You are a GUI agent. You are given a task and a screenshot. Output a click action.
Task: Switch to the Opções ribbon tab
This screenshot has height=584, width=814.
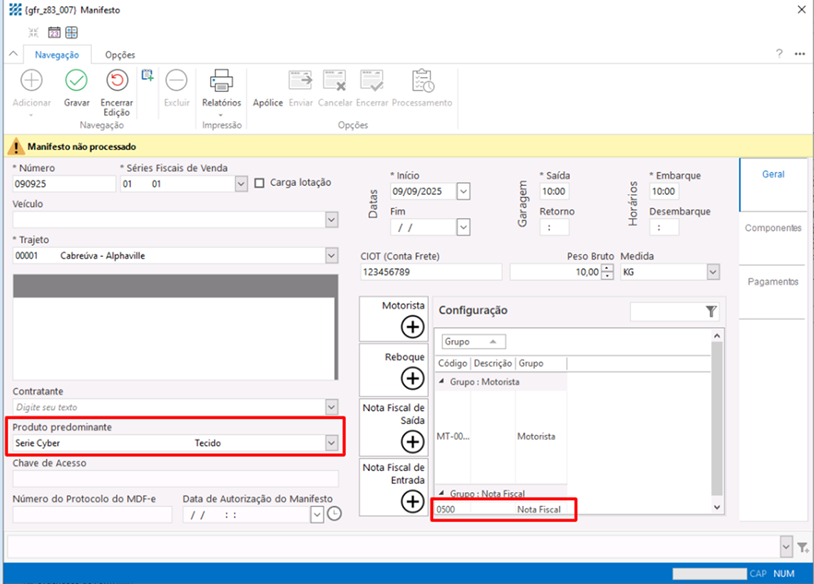[120, 55]
